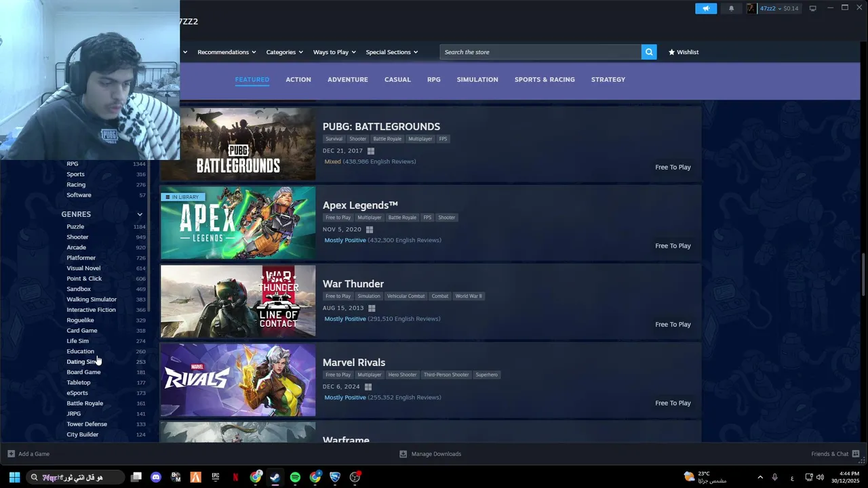Click Vehicular Combat tag on War Thunder
This screenshot has height=488, width=868.
pos(406,296)
